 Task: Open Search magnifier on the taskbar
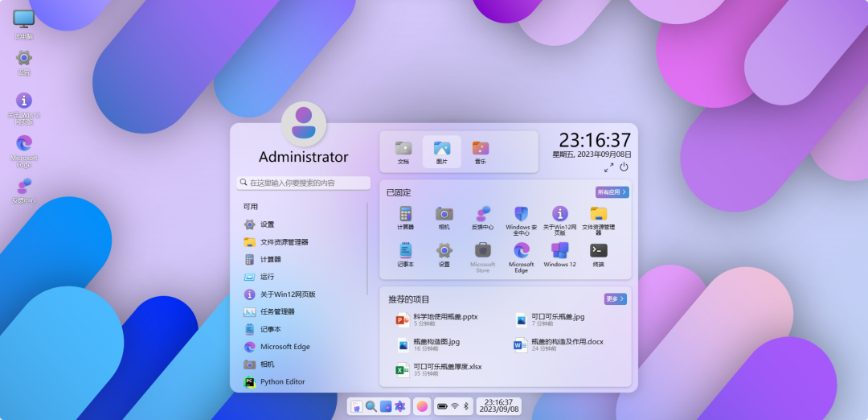coord(371,406)
